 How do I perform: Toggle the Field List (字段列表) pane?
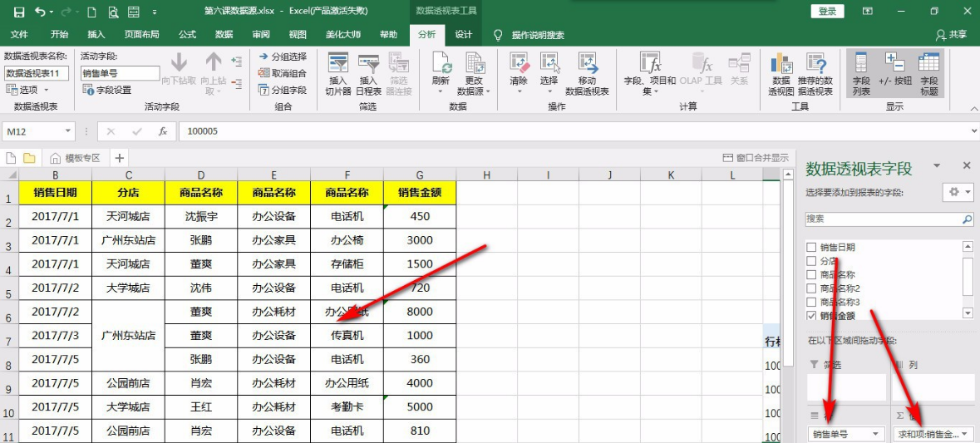click(x=860, y=74)
